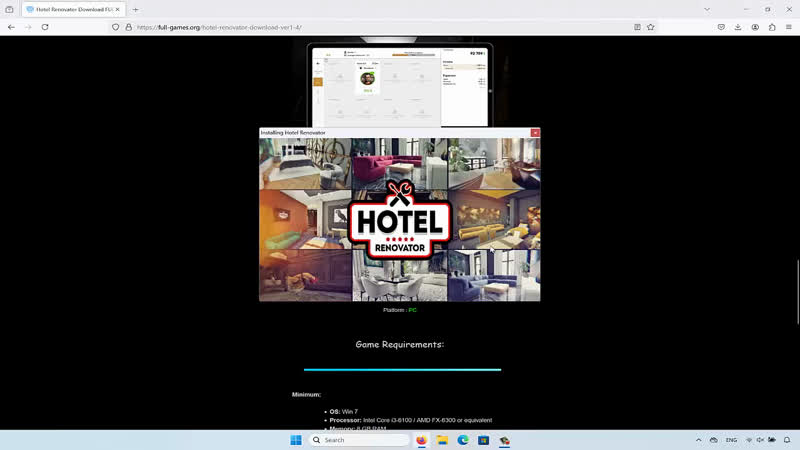
Task: Click the Installing Hotel Renovator title bar
Action: click(395, 133)
